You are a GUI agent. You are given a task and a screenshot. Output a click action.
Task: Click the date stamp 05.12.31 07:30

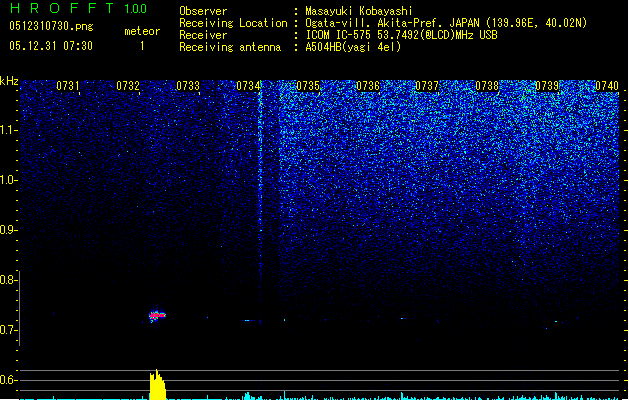(51, 46)
